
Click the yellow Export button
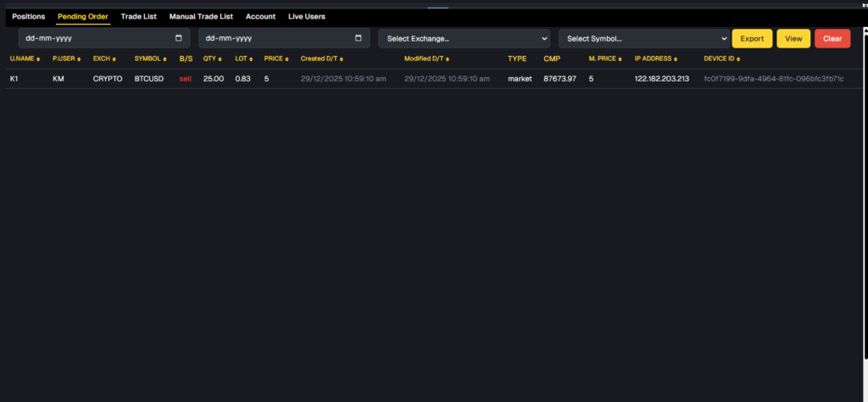tap(752, 38)
